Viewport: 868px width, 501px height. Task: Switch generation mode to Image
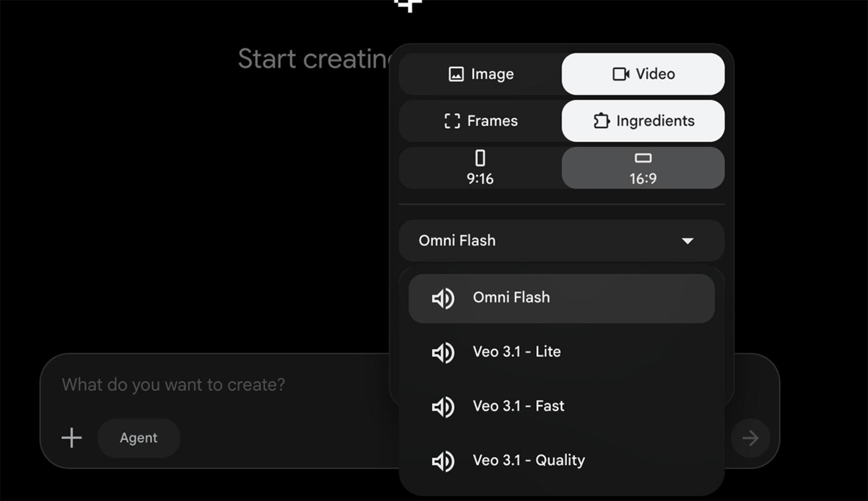[480, 74]
